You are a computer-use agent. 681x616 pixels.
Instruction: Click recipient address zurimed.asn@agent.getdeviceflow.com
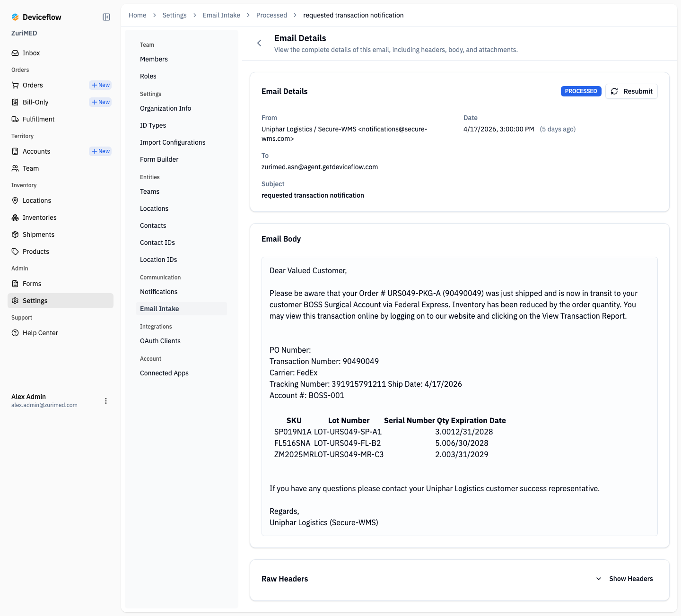coord(320,167)
